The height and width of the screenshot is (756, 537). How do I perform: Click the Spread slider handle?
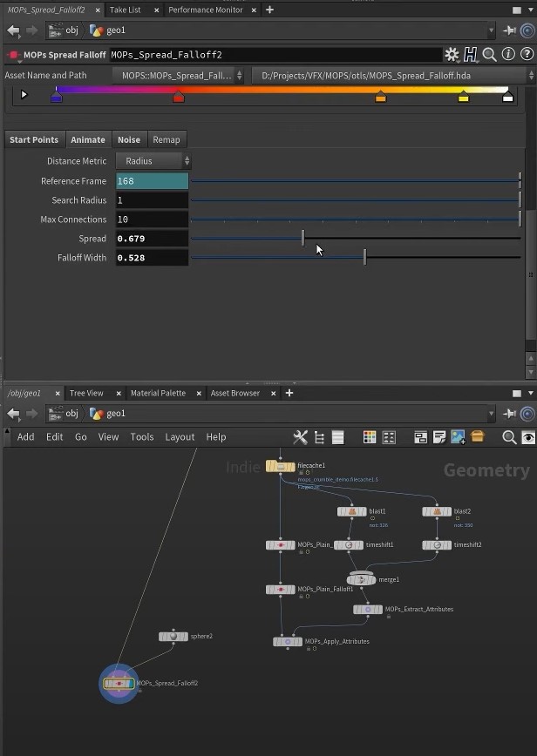point(302,239)
